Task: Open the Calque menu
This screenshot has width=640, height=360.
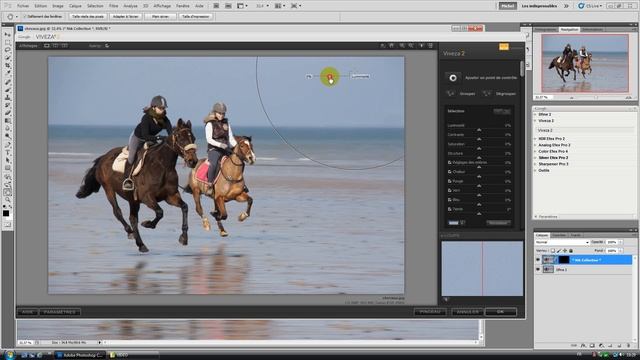Action: click(75, 6)
